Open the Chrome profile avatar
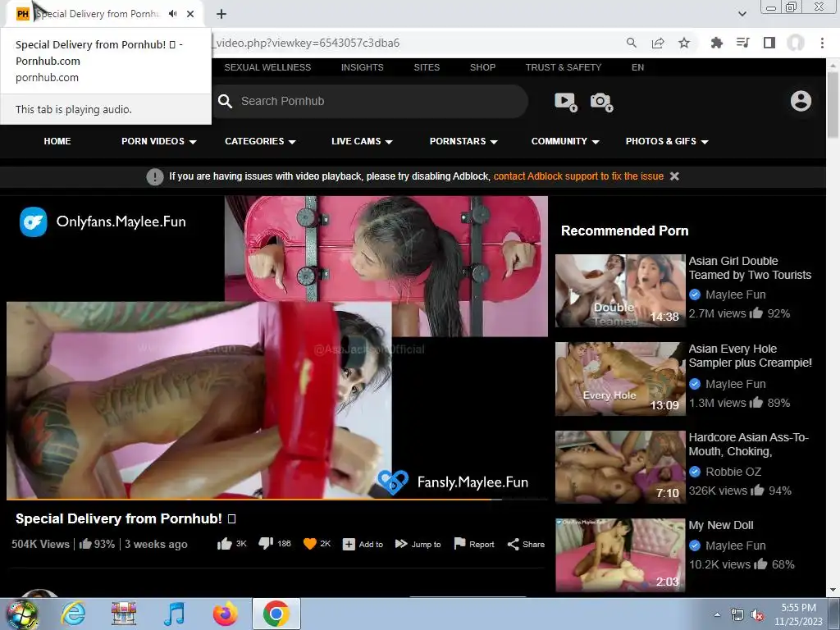The height and width of the screenshot is (630, 840). click(x=796, y=43)
